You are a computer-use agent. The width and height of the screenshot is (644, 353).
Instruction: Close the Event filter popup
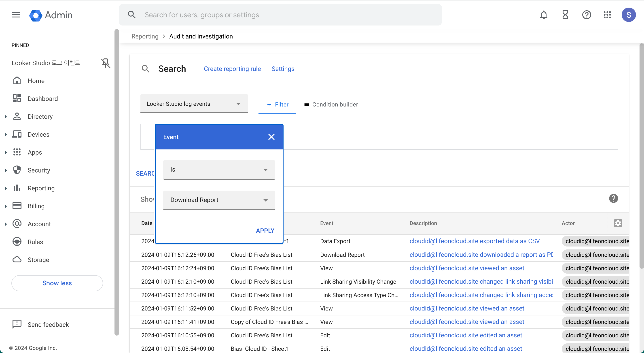click(271, 137)
